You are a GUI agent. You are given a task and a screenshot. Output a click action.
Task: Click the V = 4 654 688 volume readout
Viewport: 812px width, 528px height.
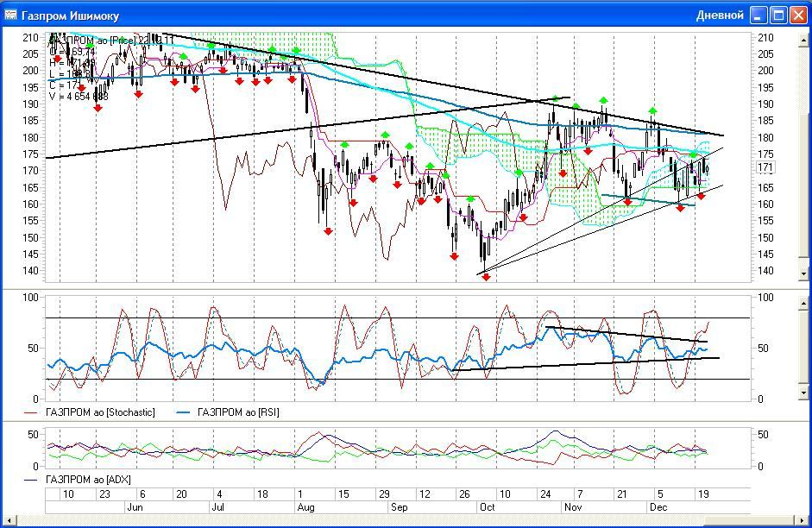(79, 97)
